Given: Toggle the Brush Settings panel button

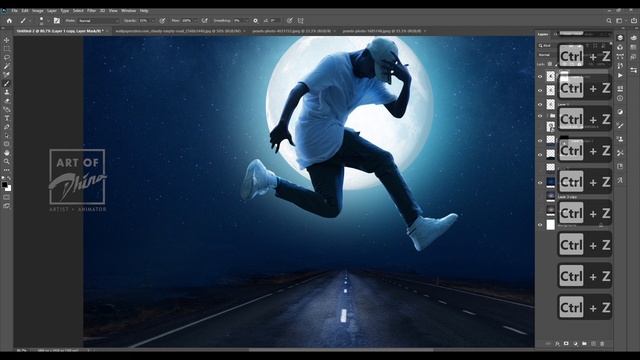Looking at the screenshot, I should coord(57,20).
